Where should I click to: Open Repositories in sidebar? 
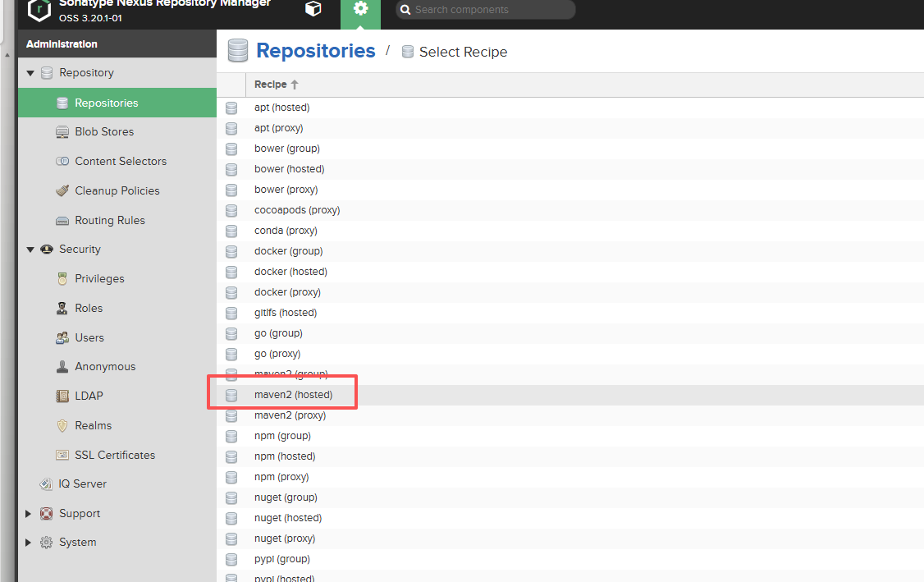(117, 103)
